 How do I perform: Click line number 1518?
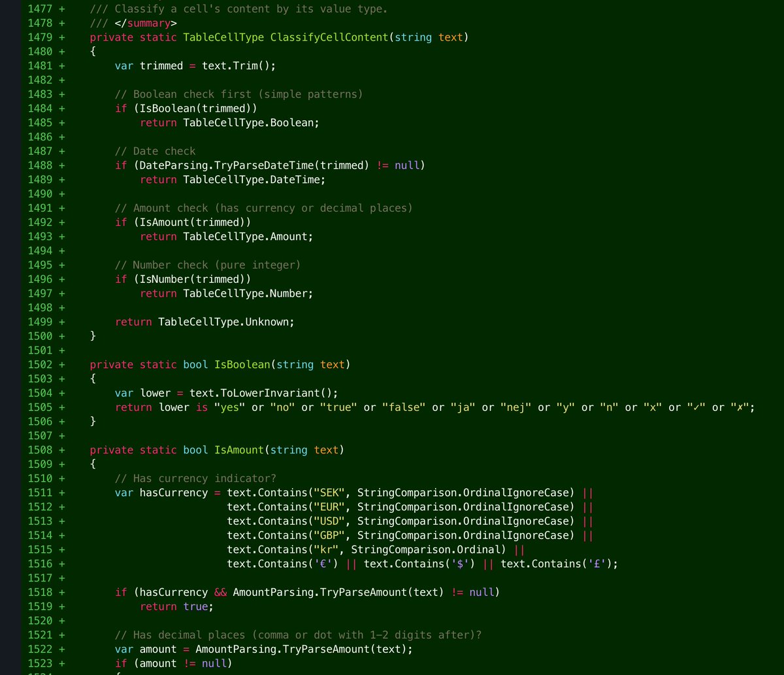[x=40, y=593]
